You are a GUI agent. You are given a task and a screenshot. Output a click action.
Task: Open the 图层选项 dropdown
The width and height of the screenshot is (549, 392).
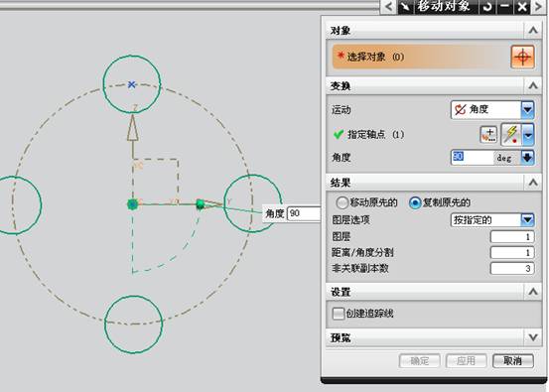click(492, 220)
